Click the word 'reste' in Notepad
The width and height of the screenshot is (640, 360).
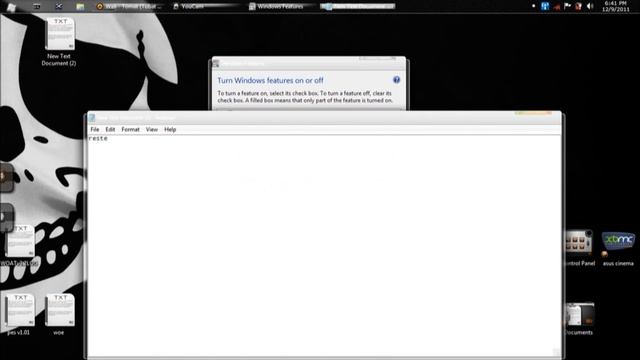point(98,138)
